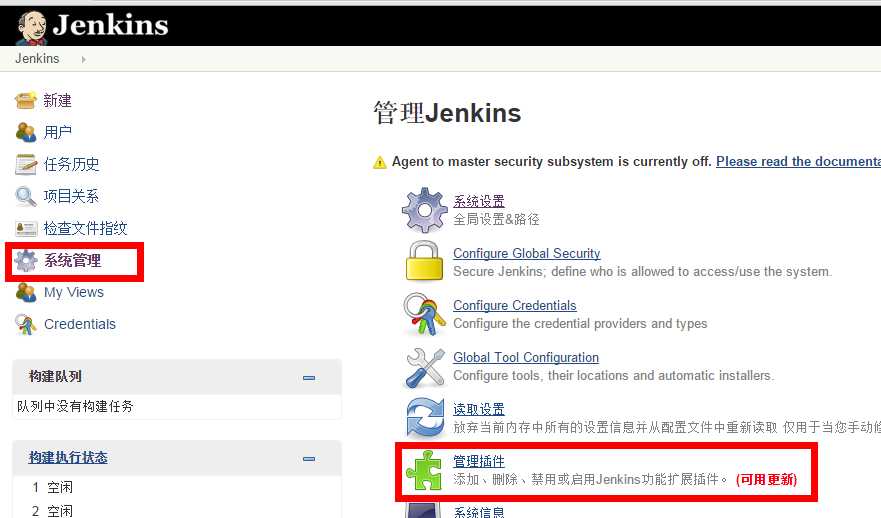The image size is (881, 518).
Task: Open the 系统信息 link
Action: (x=479, y=512)
